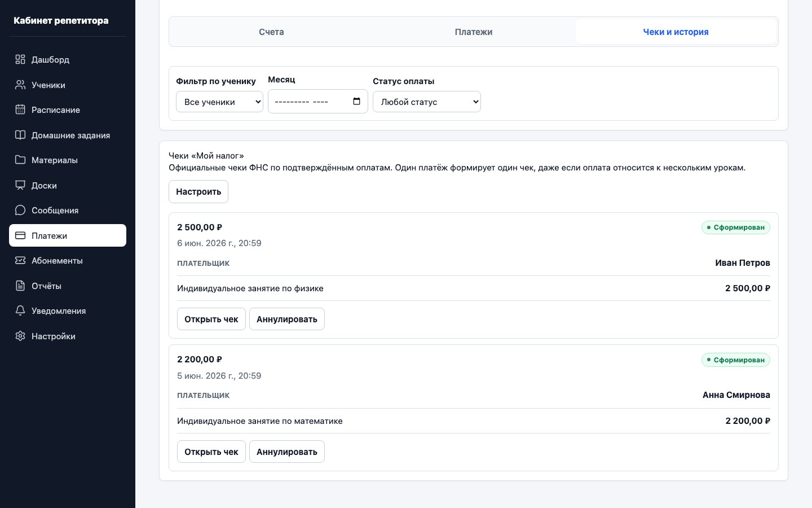The height and width of the screenshot is (508, 812).
Task: Open Уведомления section
Action: [68, 310]
